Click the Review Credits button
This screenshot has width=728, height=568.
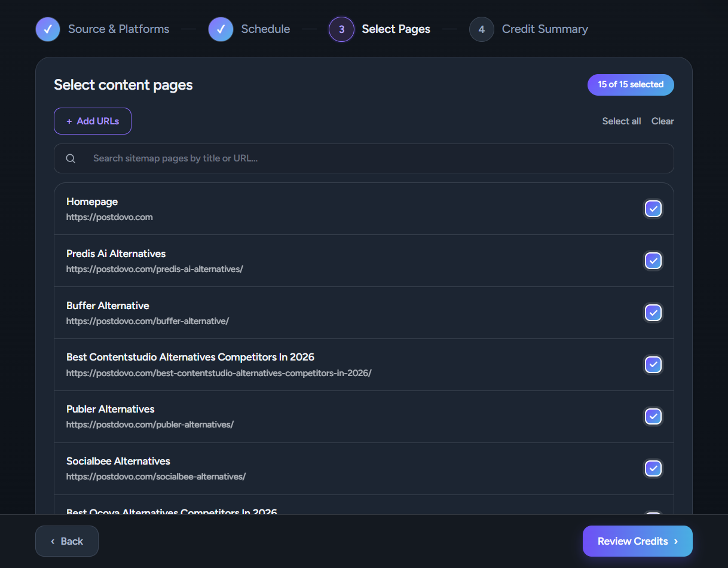pyautogui.click(x=637, y=541)
